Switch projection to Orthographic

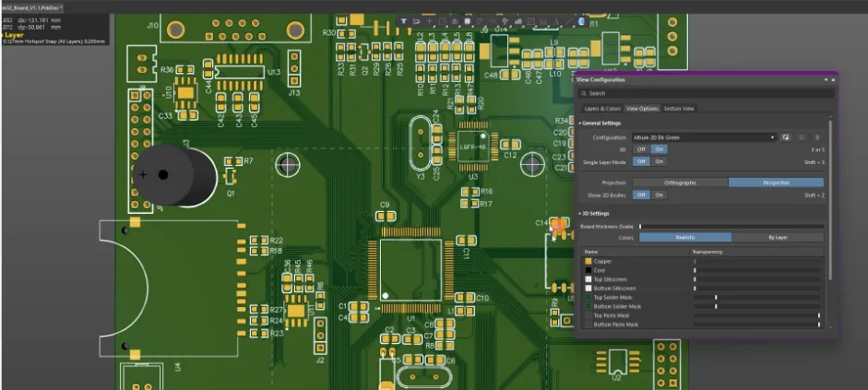point(681,183)
